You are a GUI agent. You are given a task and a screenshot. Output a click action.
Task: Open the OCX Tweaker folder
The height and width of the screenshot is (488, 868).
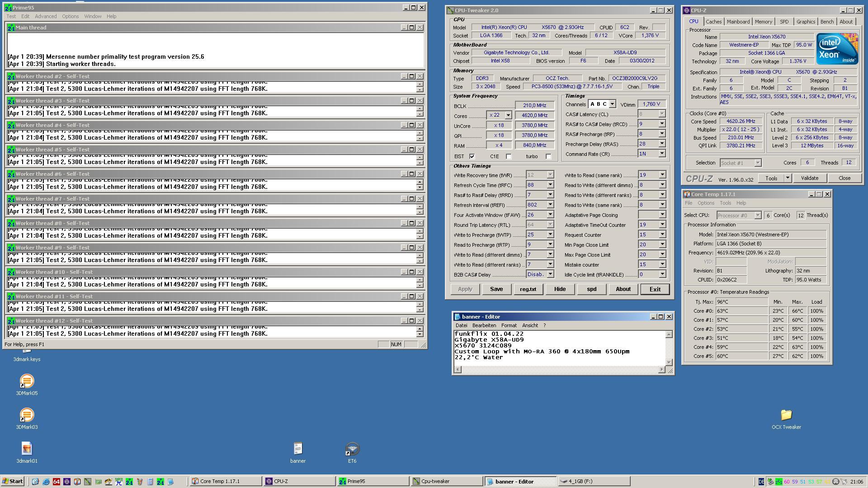click(x=786, y=419)
